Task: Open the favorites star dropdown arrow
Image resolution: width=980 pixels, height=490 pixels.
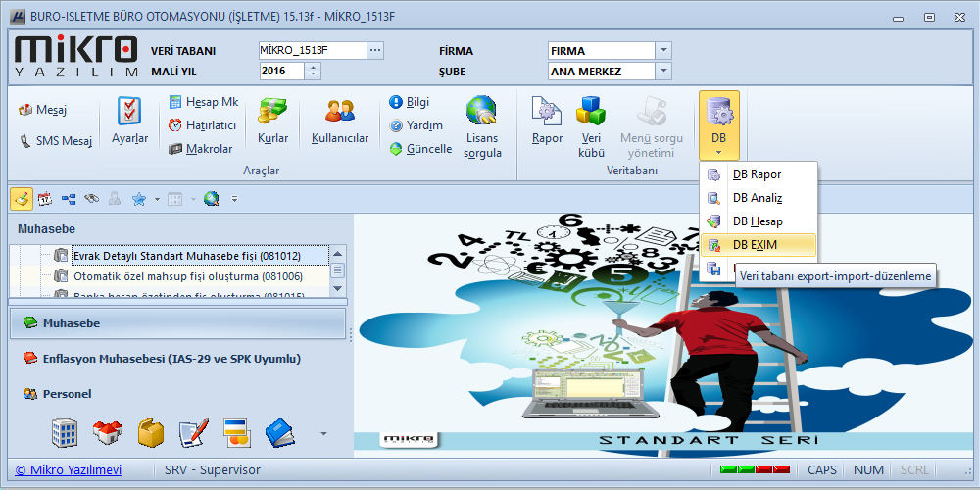Action: [157, 199]
